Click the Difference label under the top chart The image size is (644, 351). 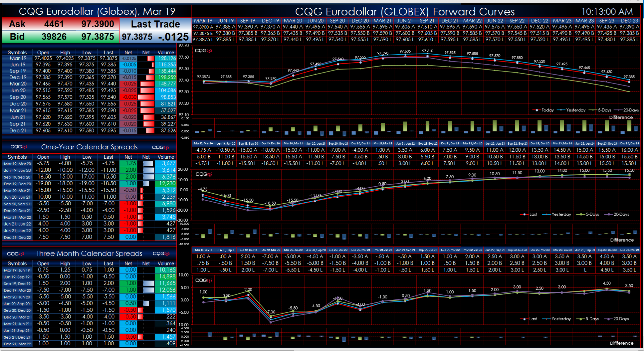pos(621,117)
